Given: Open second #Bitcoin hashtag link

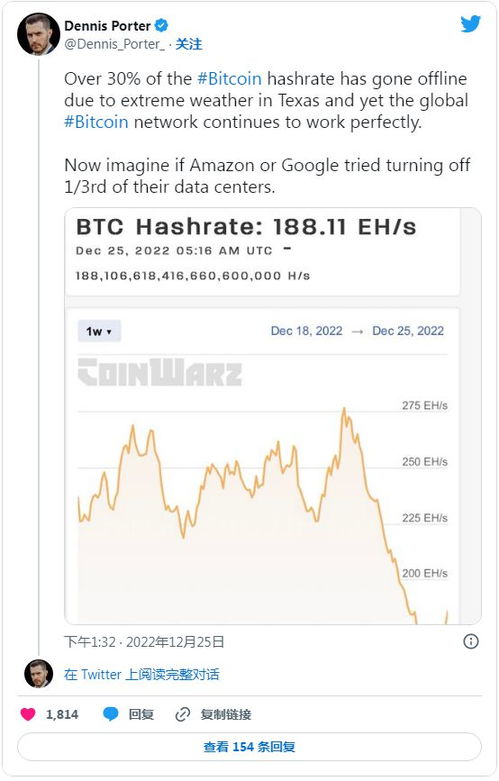Looking at the screenshot, I should tap(96, 122).
